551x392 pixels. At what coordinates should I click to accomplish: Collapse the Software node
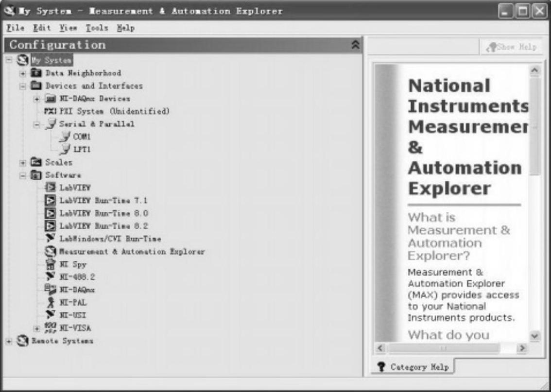(23, 175)
